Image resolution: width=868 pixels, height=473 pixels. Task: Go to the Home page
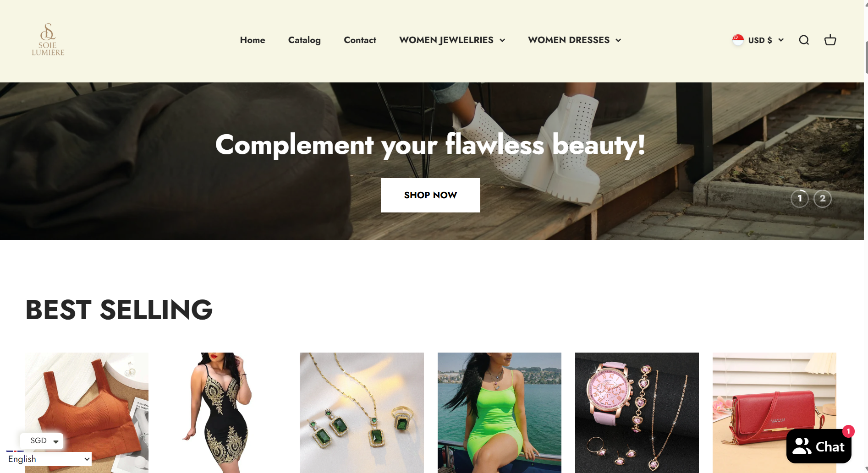[x=253, y=40]
